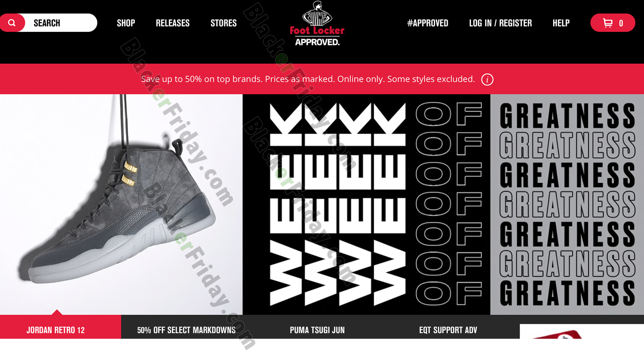644x351 pixels.
Task: Click the Search input field
Action: tap(60, 23)
